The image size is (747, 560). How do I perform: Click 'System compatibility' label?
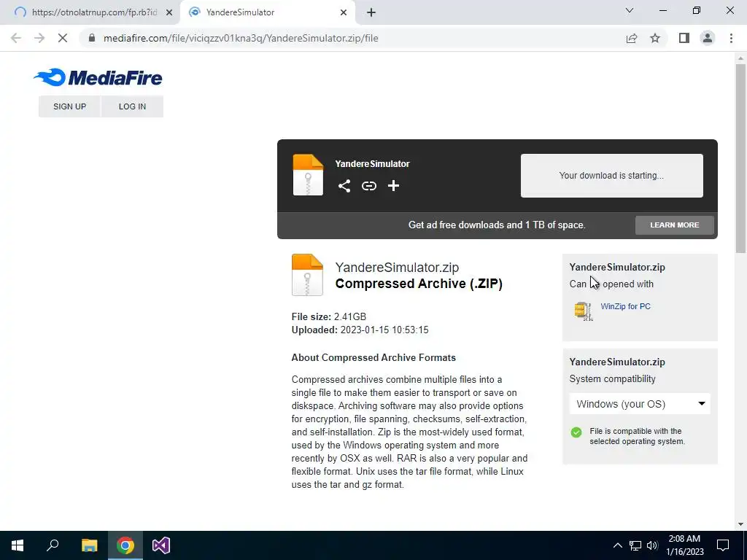click(612, 378)
